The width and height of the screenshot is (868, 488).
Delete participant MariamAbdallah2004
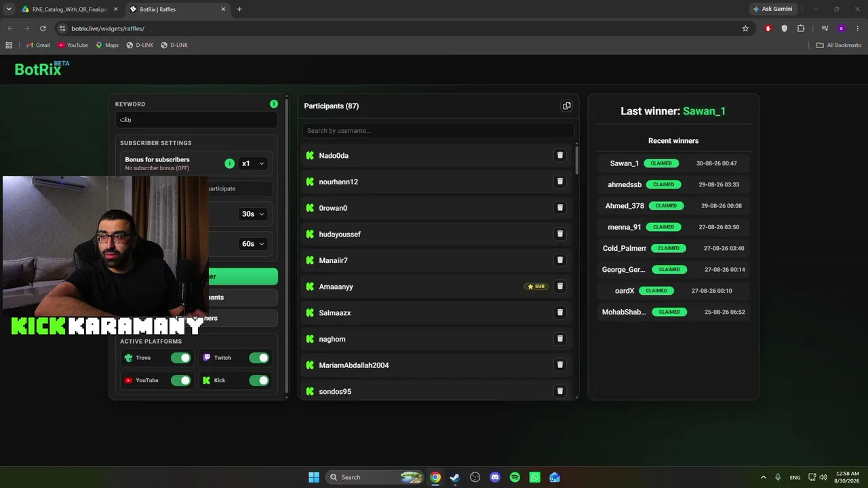point(560,365)
